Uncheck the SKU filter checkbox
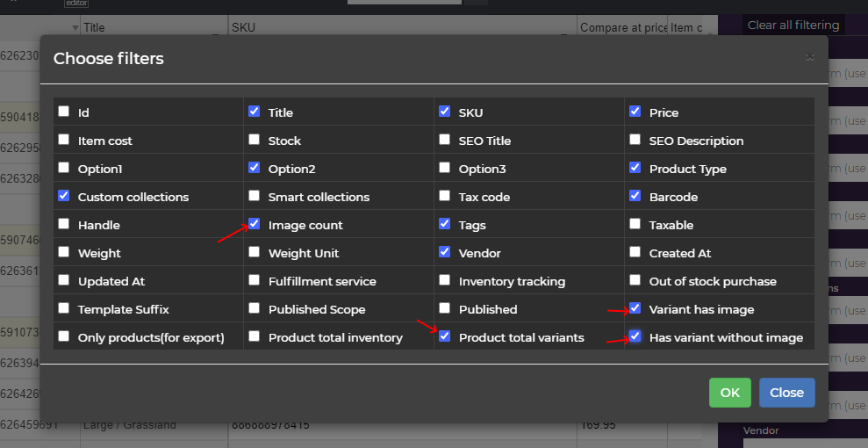868x448 pixels. coord(444,112)
